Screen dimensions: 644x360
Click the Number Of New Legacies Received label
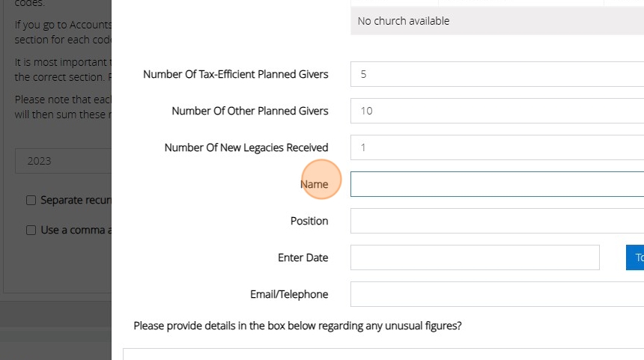click(246, 147)
